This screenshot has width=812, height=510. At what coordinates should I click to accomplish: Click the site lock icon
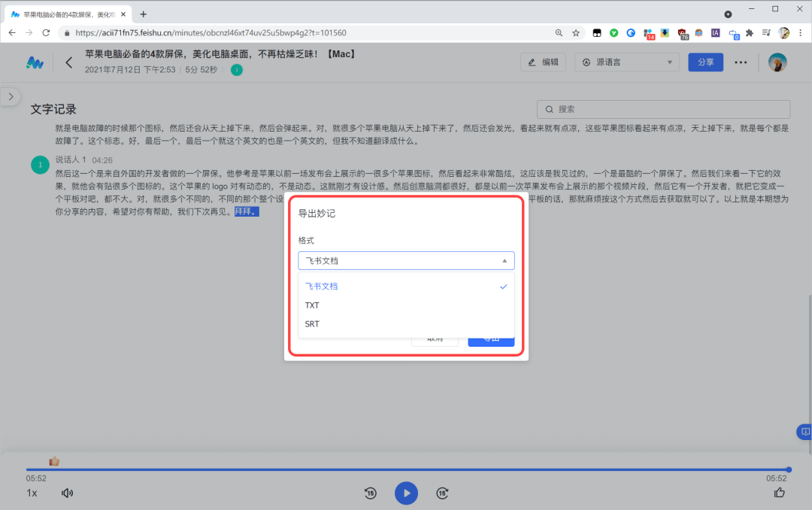[x=67, y=32]
